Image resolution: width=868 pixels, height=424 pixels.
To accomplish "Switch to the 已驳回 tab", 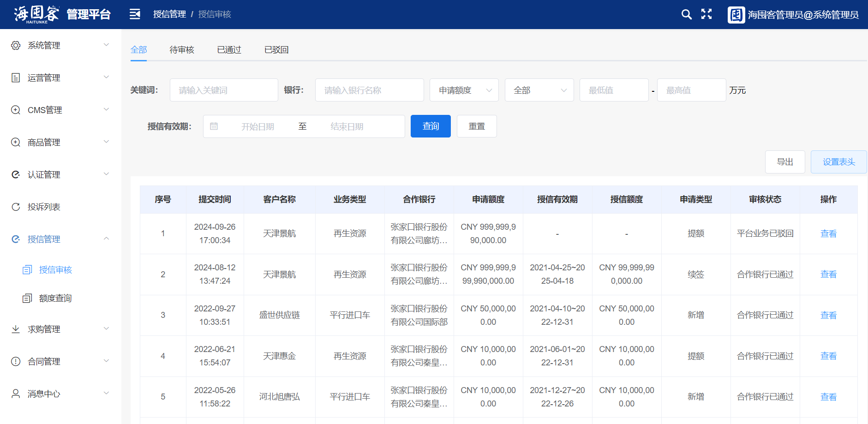I will point(276,50).
